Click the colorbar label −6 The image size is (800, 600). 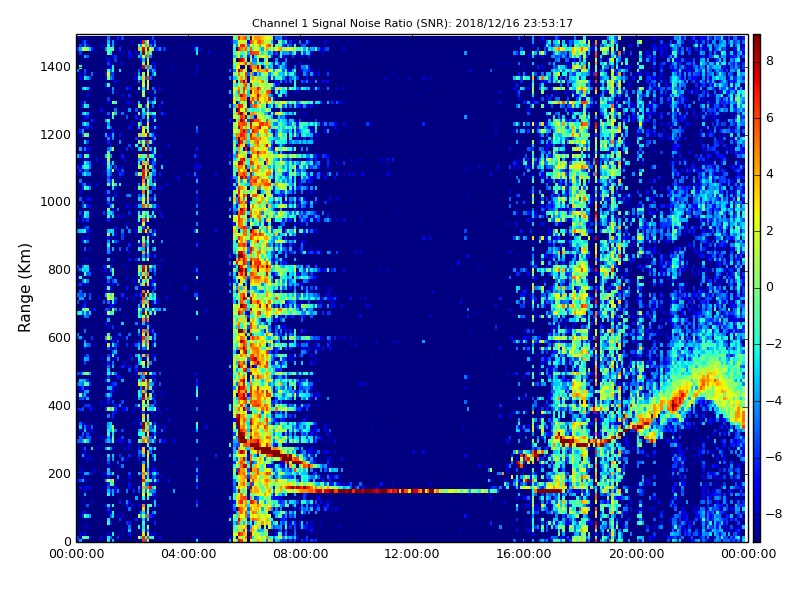pos(773,457)
